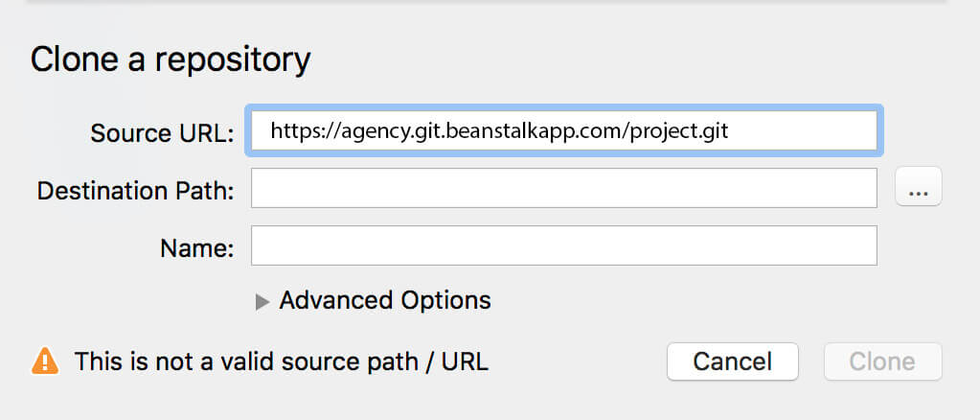The width and height of the screenshot is (980, 420).
Task: Click the word "URL" in the warning text
Action: (465, 362)
